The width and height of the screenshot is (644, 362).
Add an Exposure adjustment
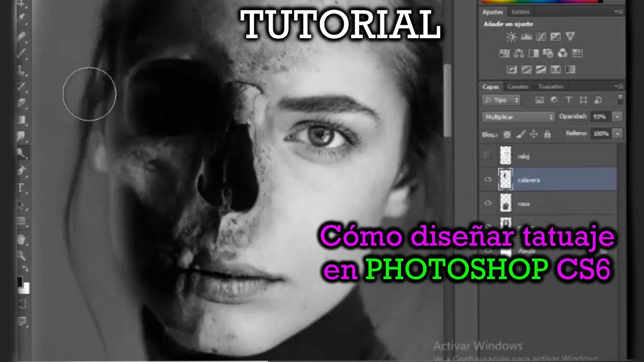point(555,37)
